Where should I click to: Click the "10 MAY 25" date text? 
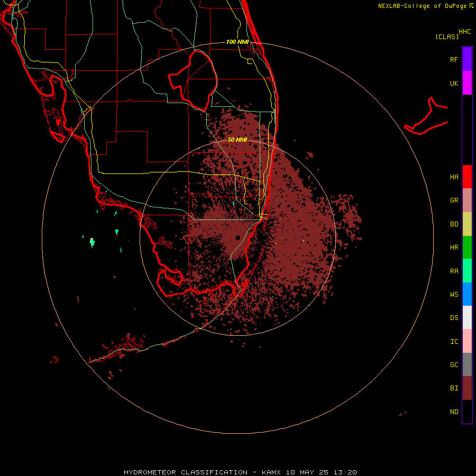pos(307,472)
